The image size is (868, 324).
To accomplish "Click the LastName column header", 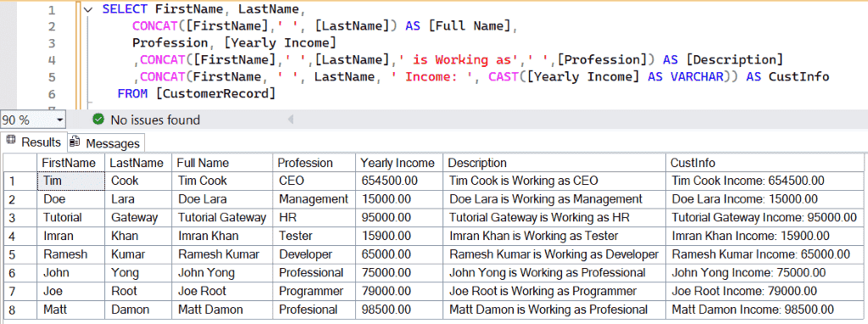I will pyautogui.click(x=138, y=163).
